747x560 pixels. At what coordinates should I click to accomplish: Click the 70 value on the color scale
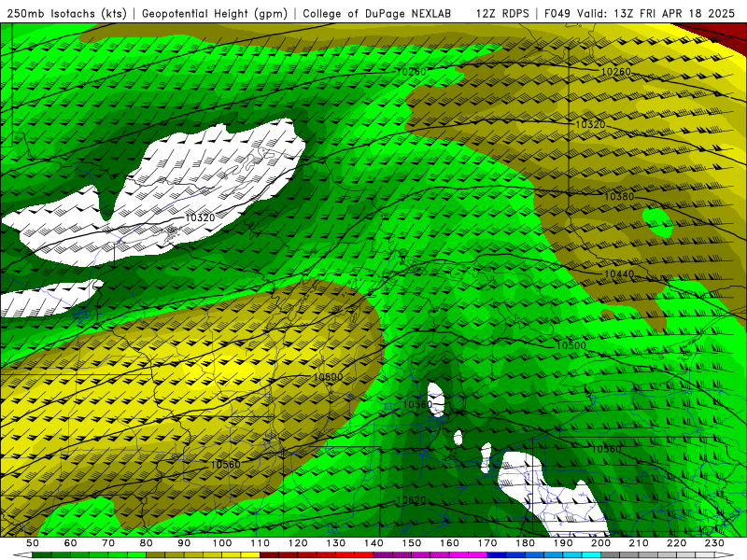tap(108, 543)
